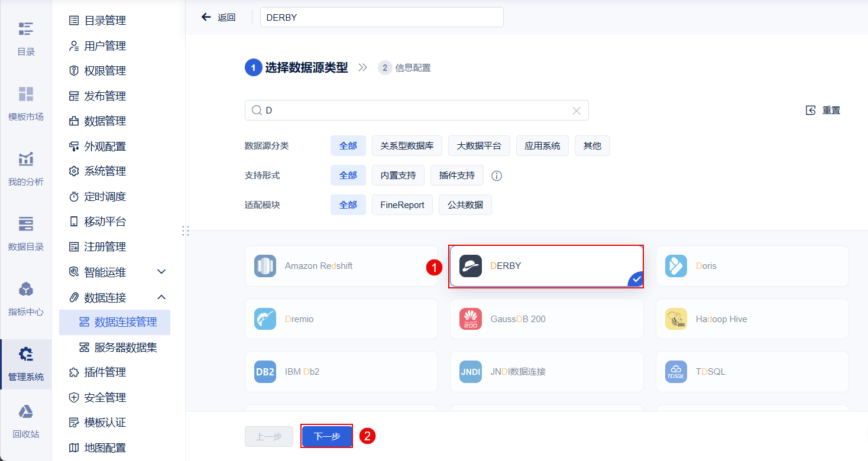Select step 2 信息配置
Image resolution: width=868 pixels, height=461 pixels.
coord(404,67)
